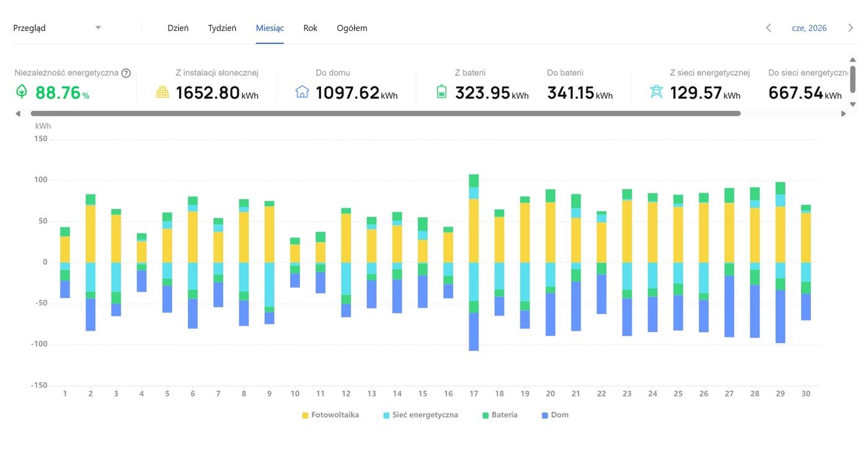868x469 pixels.
Task: Click the yellow solar panel icon
Action: pyautogui.click(x=162, y=92)
